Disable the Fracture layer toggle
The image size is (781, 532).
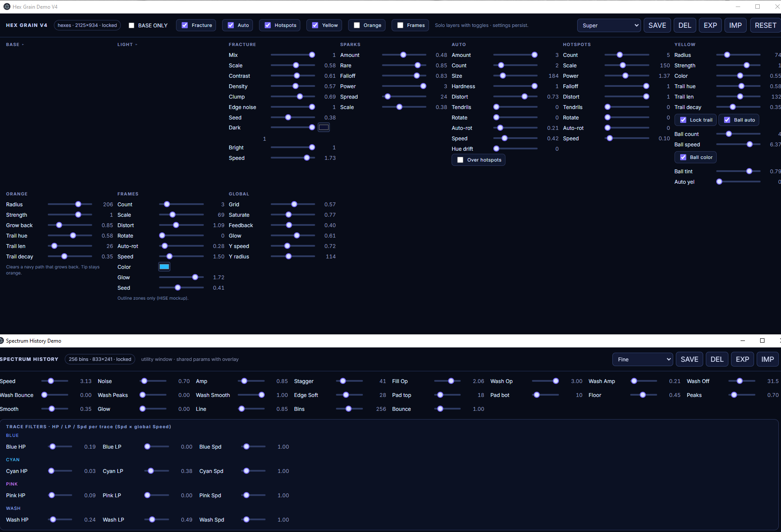[185, 25]
